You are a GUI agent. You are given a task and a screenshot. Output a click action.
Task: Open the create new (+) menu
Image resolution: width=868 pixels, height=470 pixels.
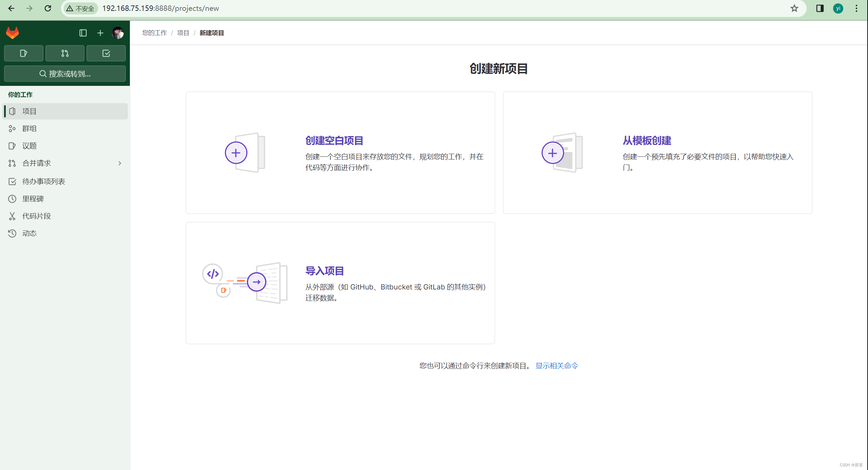tap(100, 33)
